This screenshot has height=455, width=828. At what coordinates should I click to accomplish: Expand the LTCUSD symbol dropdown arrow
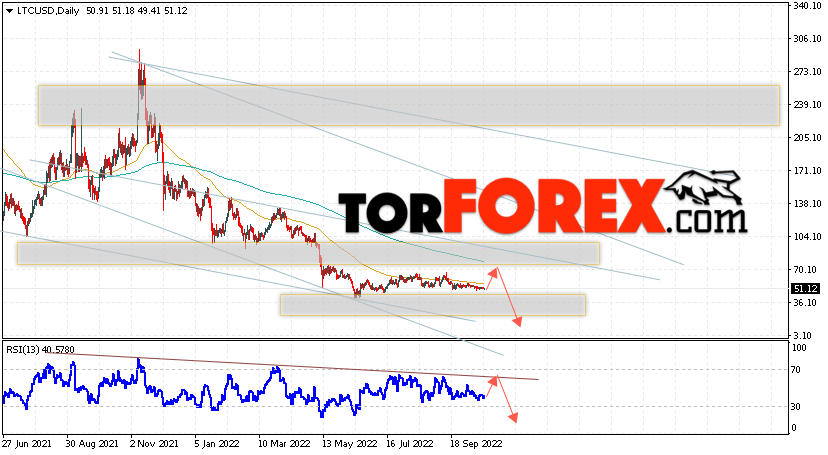[x=9, y=11]
